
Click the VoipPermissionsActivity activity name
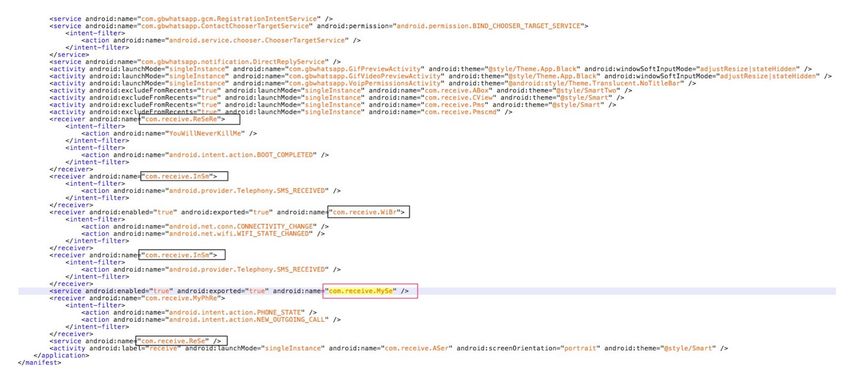[365, 83]
